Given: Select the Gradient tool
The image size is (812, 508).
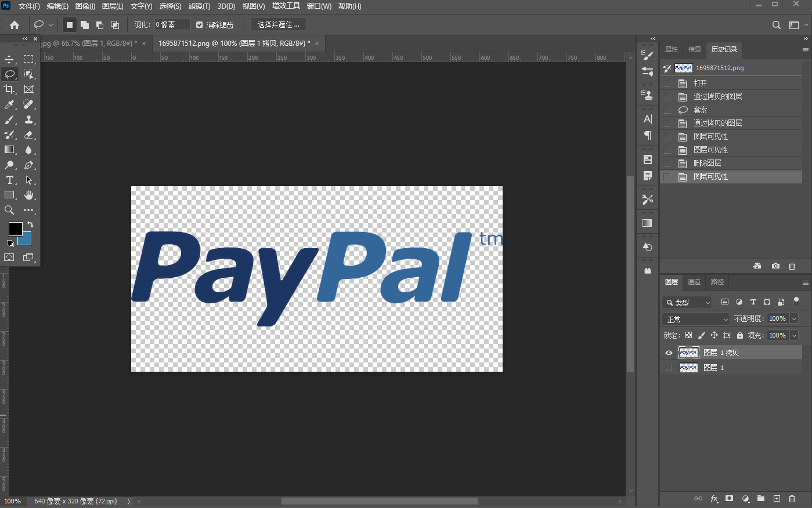Looking at the screenshot, I should [9, 150].
